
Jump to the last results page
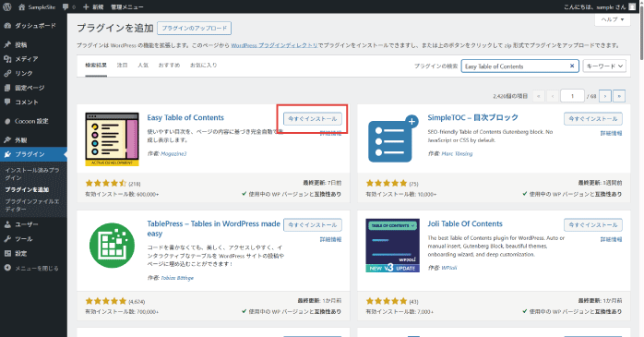(619, 96)
